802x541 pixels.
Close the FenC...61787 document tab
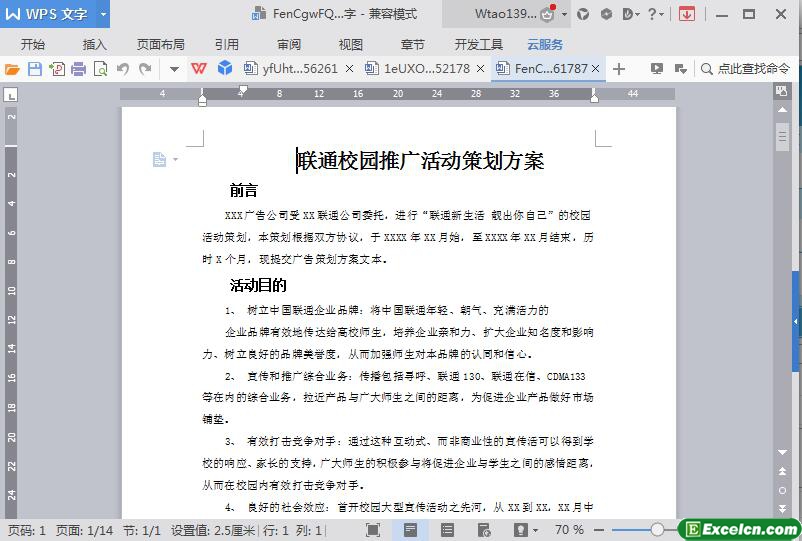pyautogui.click(x=595, y=69)
